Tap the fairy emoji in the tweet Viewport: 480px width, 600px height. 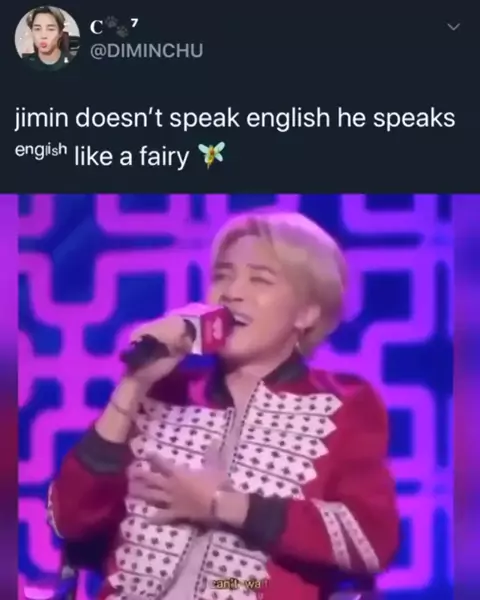[x=210, y=155]
